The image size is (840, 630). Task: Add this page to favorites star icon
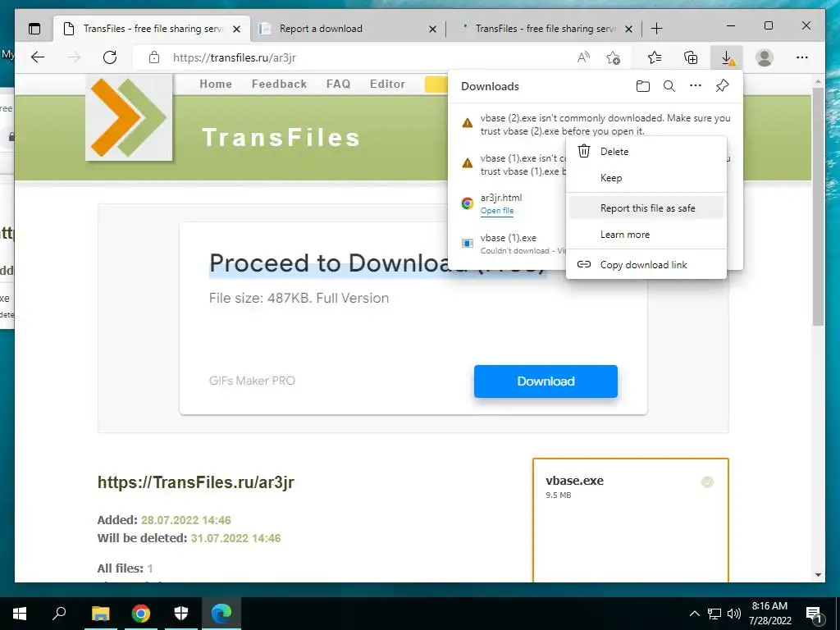coord(614,57)
